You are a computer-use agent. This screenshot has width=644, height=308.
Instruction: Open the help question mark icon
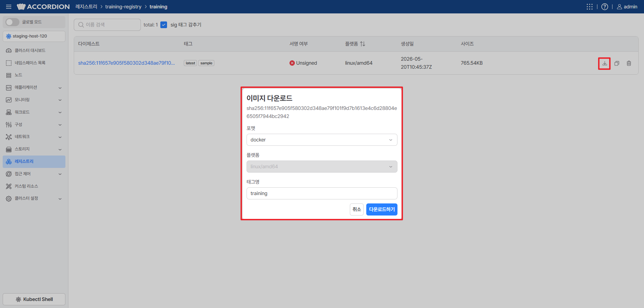[604, 7]
